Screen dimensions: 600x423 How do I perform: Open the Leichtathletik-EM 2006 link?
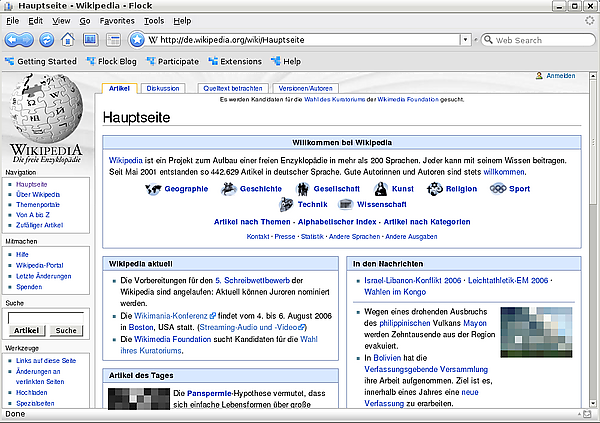[x=508, y=281]
